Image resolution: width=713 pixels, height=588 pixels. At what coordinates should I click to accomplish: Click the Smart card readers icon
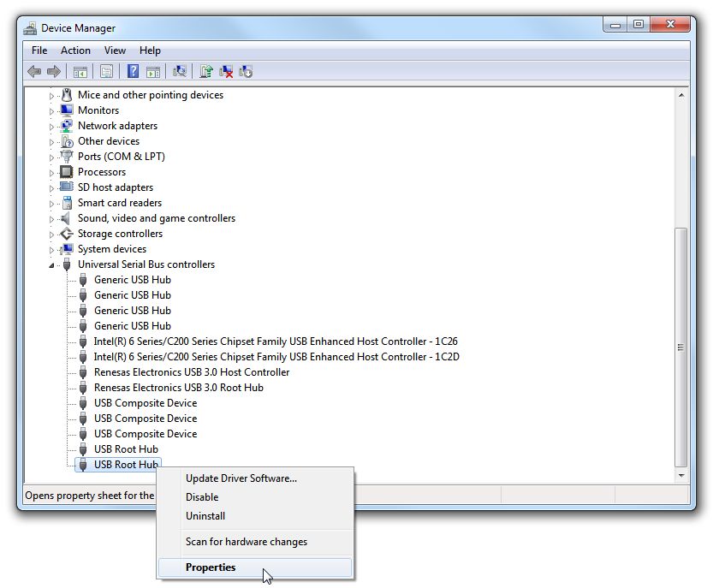pos(68,202)
